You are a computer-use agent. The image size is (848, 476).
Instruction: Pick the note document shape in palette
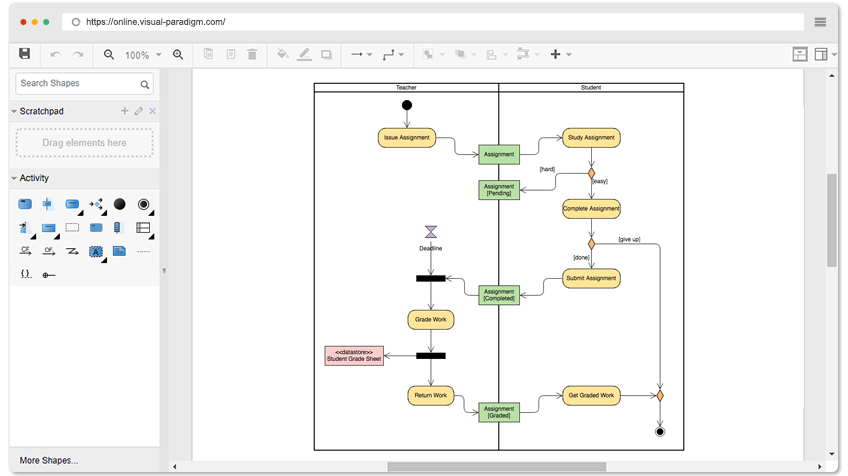click(x=120, y=251)
